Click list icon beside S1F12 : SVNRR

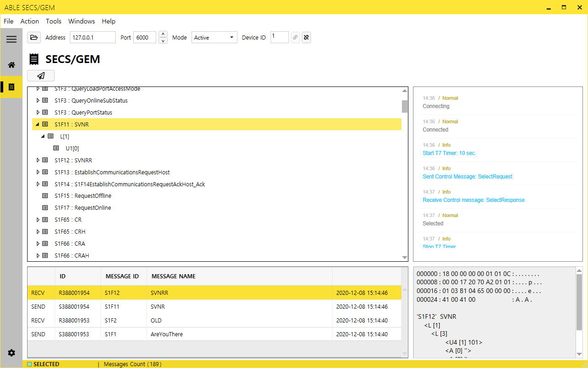pos(45,160)
